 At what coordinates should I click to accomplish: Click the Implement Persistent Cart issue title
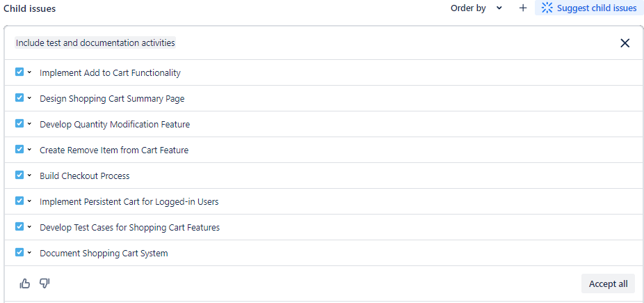click(x=129, y=202)
